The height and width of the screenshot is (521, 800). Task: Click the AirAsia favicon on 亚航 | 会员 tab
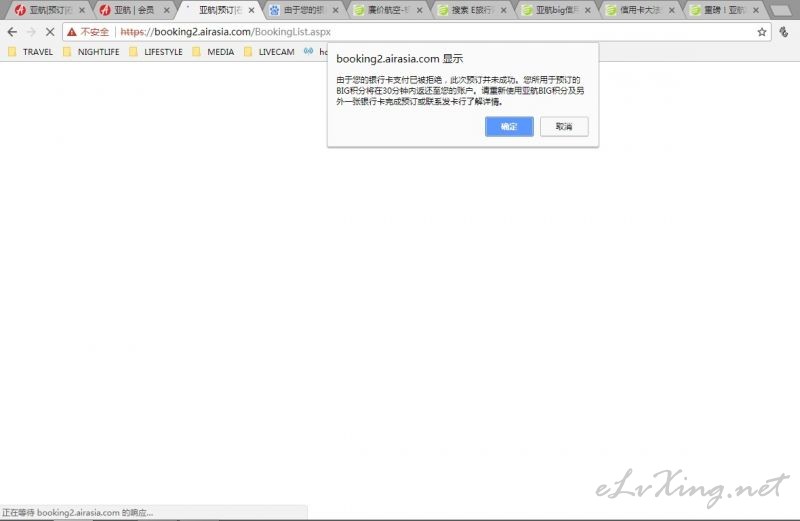pyautogui.click(x=105, y=10)
